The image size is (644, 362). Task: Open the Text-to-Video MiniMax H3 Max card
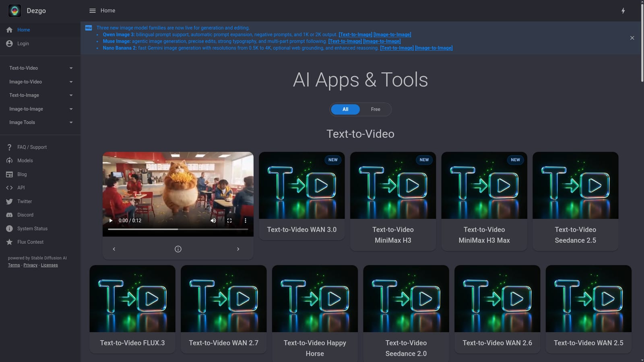484,201
